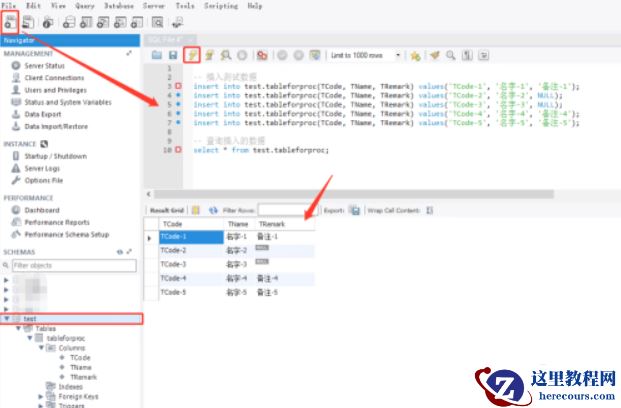Open the Database menu
Viewport: 621px width, 408px height.
pos(118,6)
